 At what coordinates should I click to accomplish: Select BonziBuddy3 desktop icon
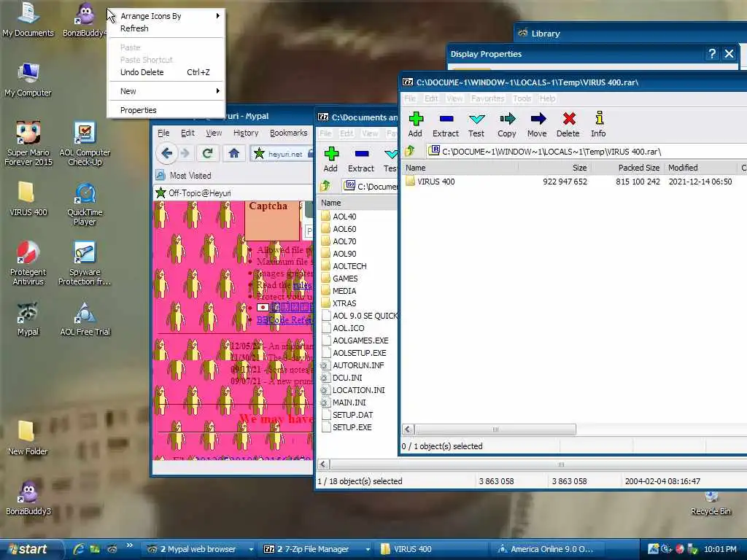(x=28, y=498)
